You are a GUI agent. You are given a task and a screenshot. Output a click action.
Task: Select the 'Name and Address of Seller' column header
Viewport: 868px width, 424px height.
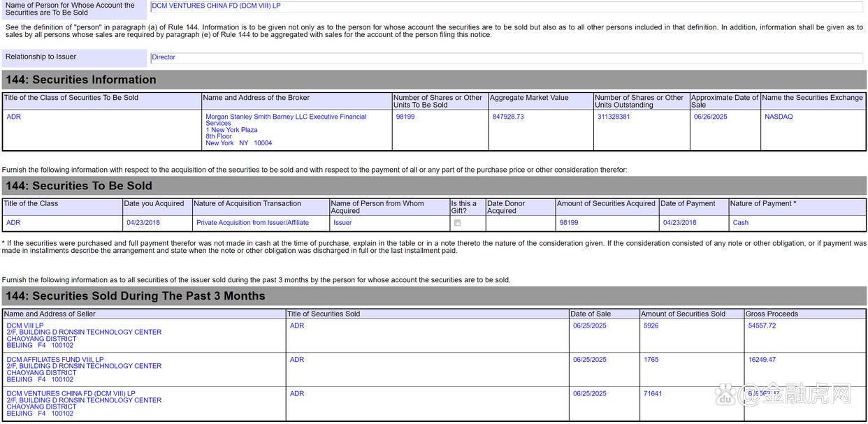click(x=50, y=314)
